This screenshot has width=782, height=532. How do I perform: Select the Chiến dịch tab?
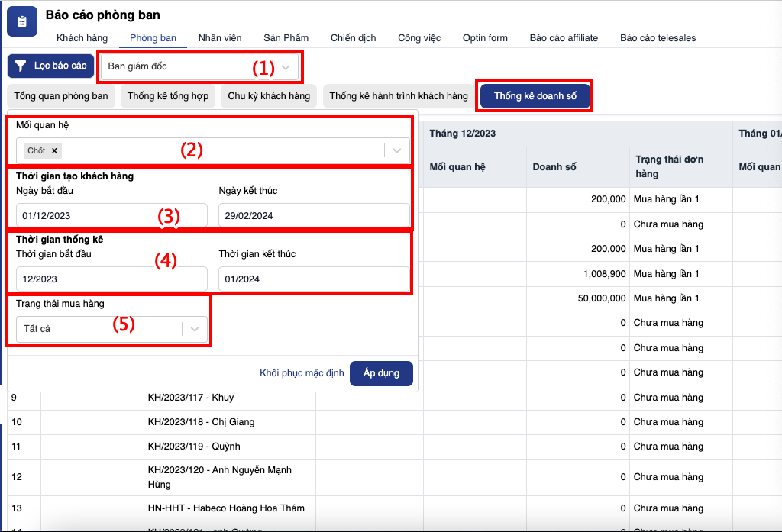pyautogui.click(x=353, y=38)
